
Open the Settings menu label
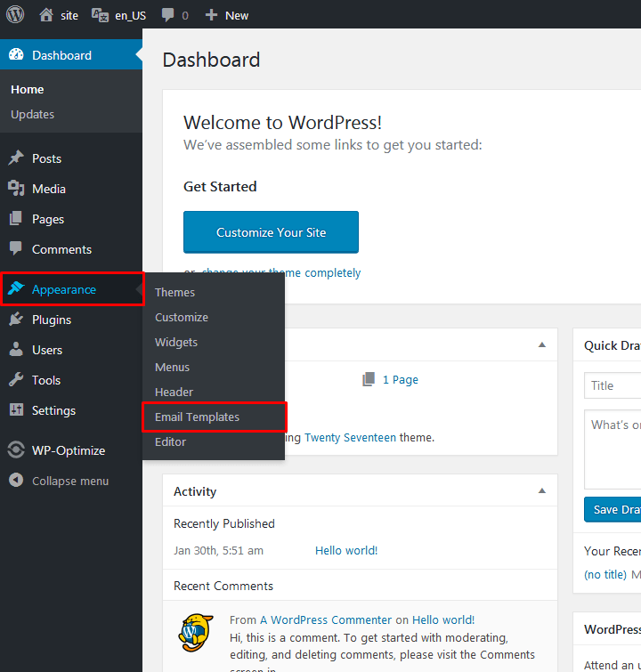(x=54, y=410)
